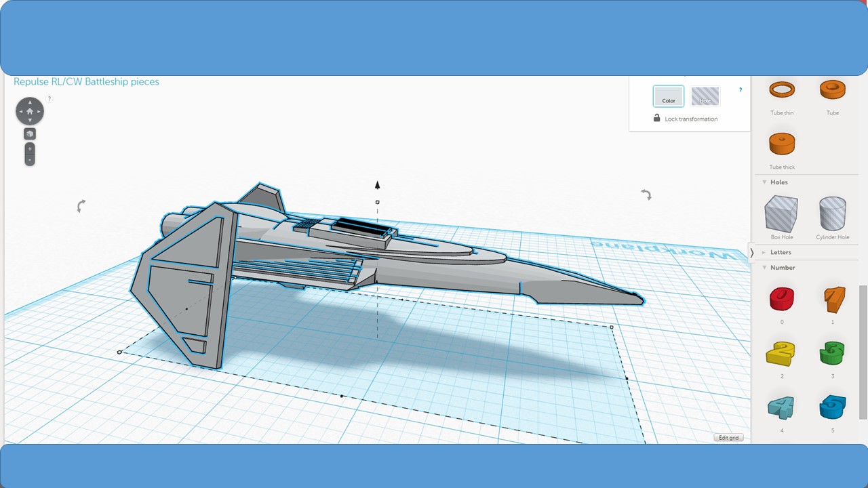Click the home view button in navigation wheel
Screen dimensions: 868x488
point(30,111)
